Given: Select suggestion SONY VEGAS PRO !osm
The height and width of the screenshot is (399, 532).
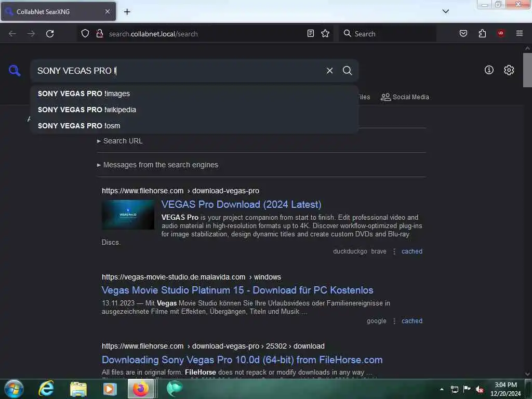Looking at the screenshot, I should (x=194, y=126).
